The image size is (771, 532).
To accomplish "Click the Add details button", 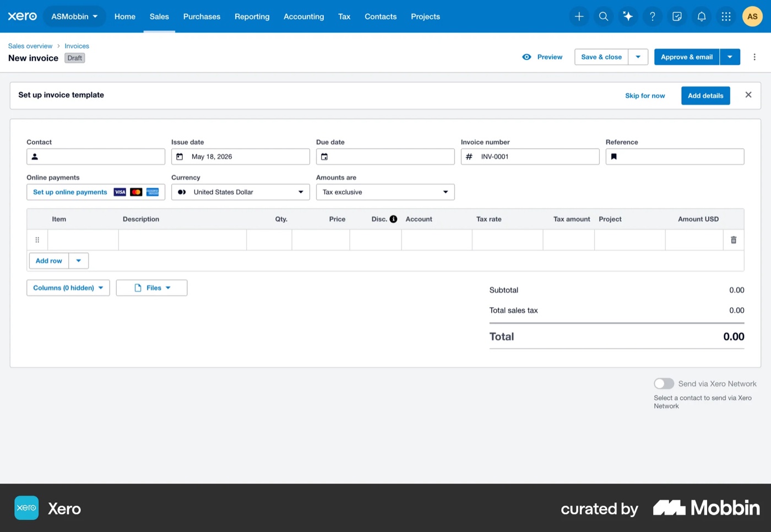I will [705, 96].
